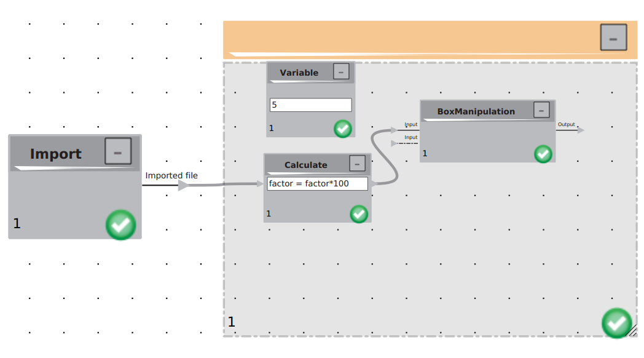Edit the Variable value field containing 5
This screenshot has height=358, width=644.
point(310,105)
